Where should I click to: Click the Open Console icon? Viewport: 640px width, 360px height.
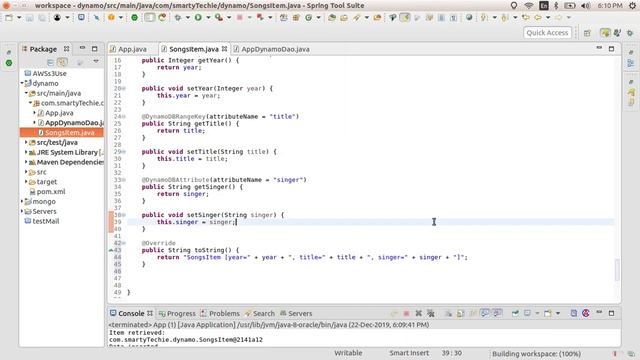[548, 313]
